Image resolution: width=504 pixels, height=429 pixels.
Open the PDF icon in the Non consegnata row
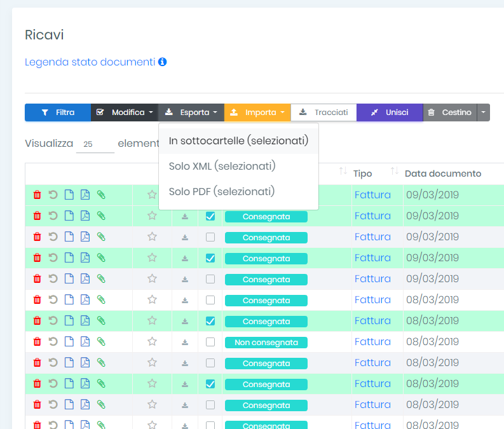[85, 341]
